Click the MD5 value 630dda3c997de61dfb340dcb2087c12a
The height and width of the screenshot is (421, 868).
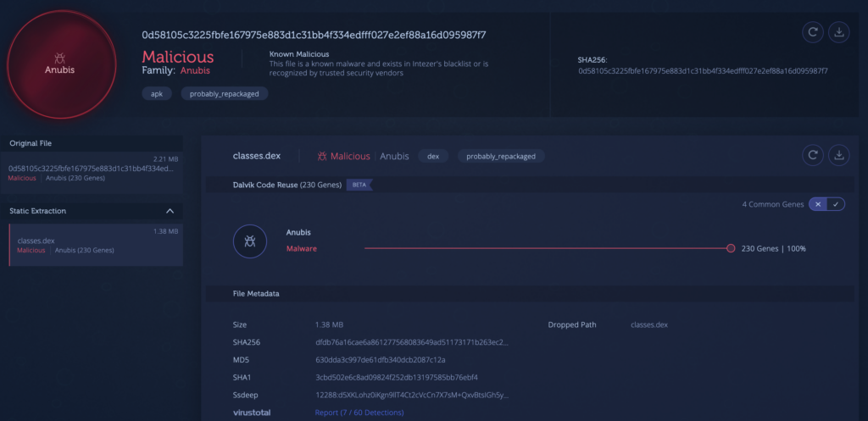381,360
